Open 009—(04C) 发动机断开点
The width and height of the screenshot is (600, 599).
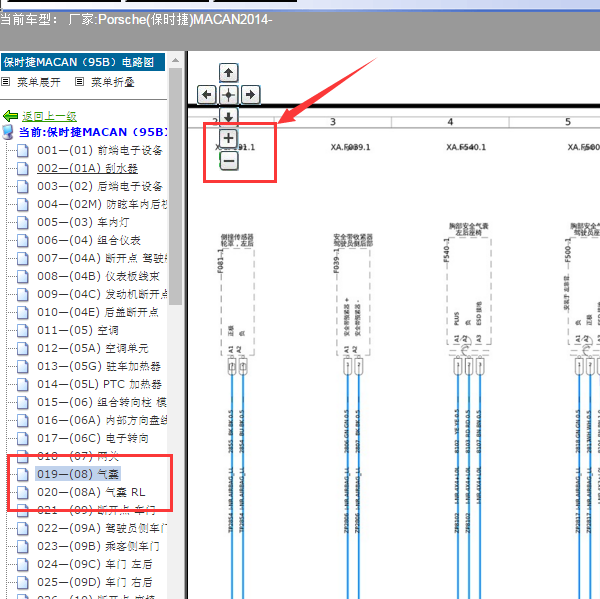102,294
